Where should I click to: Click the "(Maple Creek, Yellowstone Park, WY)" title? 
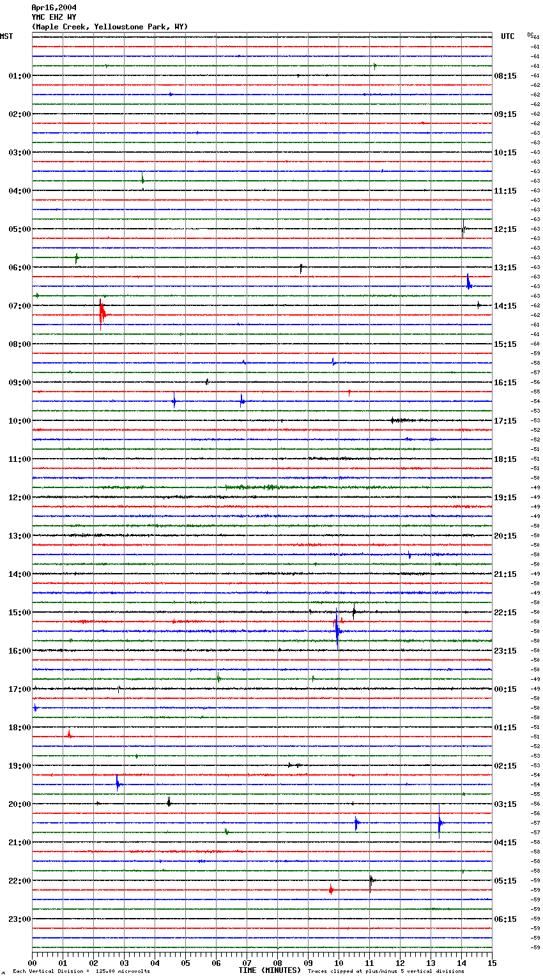click(x=109, y=27)
